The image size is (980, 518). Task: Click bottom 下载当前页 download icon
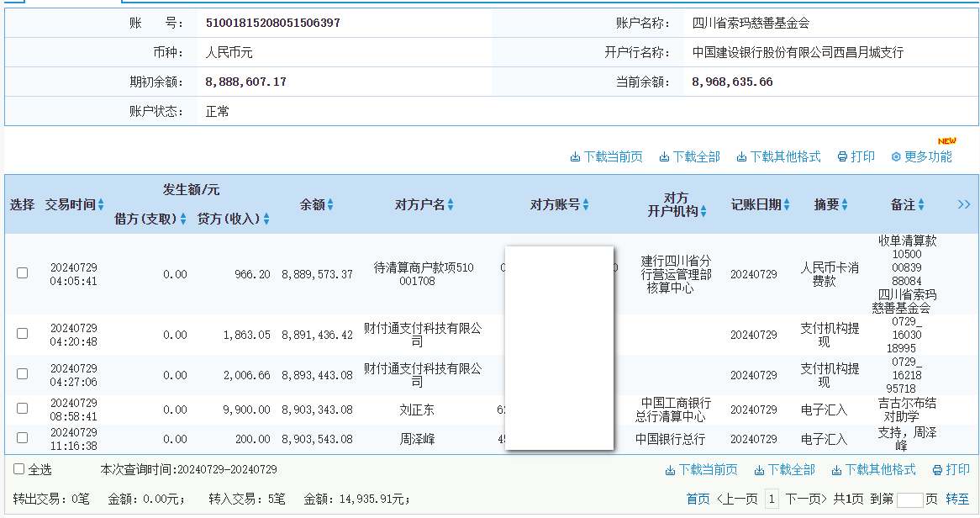[670, 470]
